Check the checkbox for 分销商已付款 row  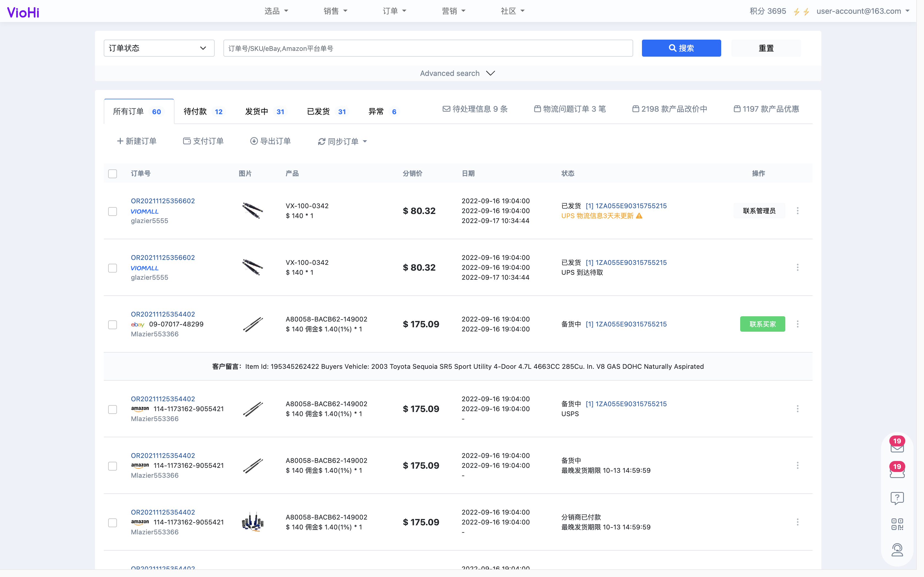(x=113, y=523)
